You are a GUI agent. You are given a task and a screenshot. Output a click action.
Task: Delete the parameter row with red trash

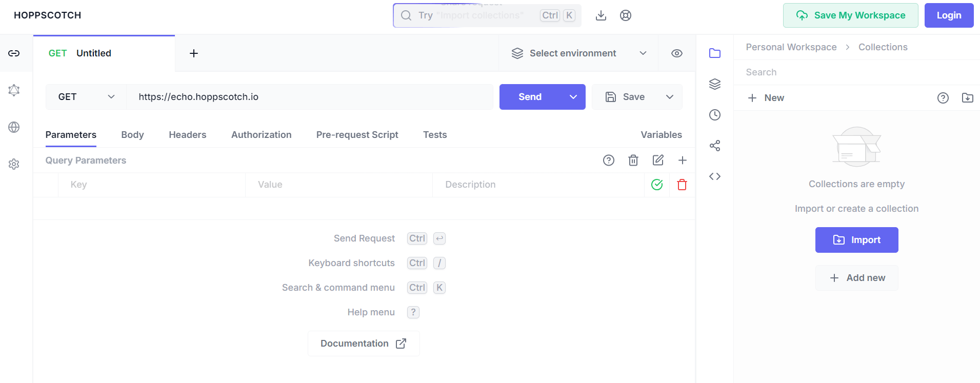682,185
